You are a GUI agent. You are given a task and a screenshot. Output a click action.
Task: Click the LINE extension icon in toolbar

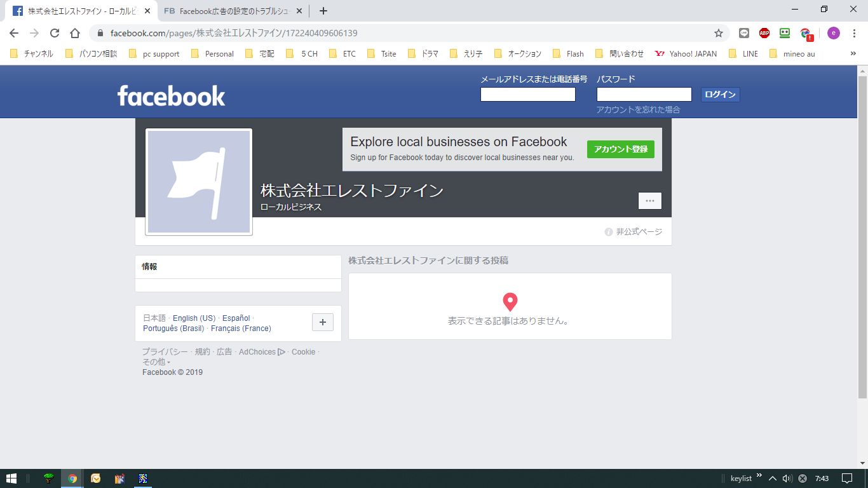click(x=744, y=33)
